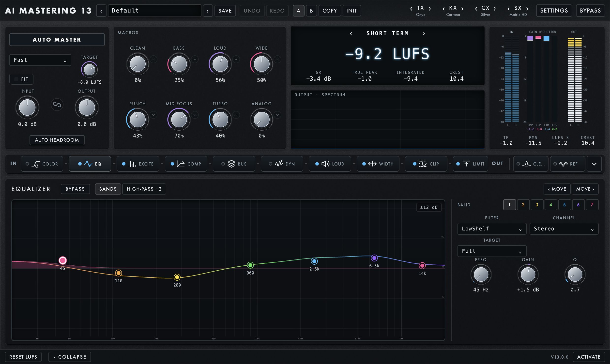Click the BASS macro knob
Image resolution: width=610 pixels, height=364 pixels.
tap(179, 64)
